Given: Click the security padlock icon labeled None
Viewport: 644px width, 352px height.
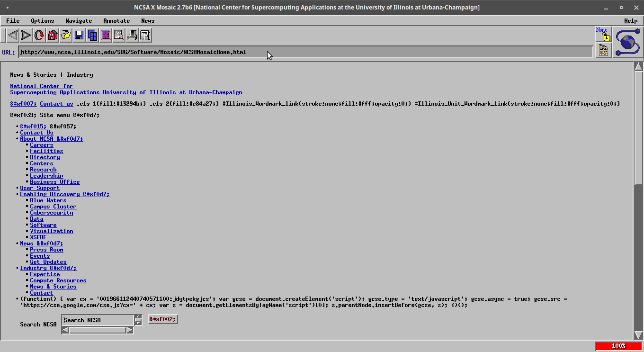Looking at the screenshot, I should (x=603, y=34).
